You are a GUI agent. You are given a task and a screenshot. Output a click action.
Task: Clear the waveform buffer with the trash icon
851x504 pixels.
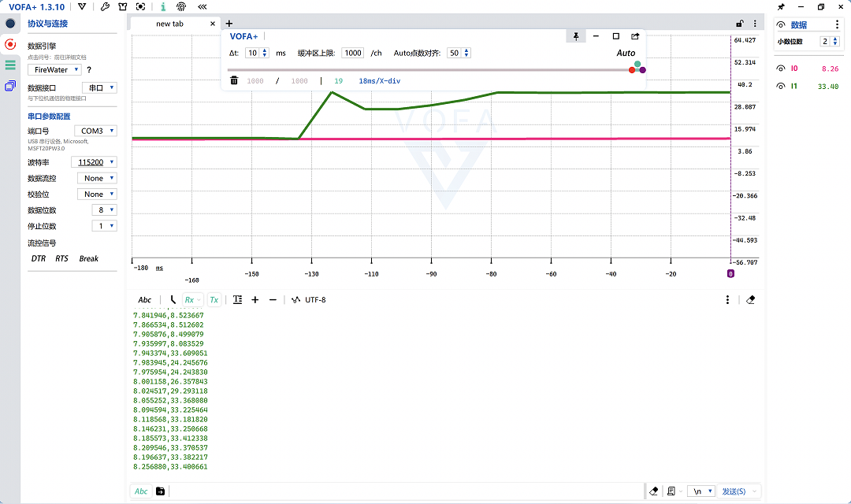pyautogui.click(x=234, y=80)
